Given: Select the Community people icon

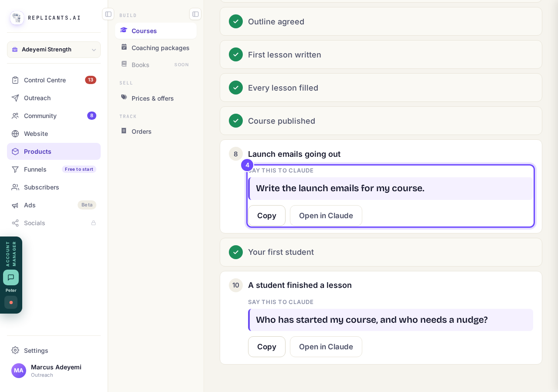Looking at the screenshot, I should coord(15,116).
